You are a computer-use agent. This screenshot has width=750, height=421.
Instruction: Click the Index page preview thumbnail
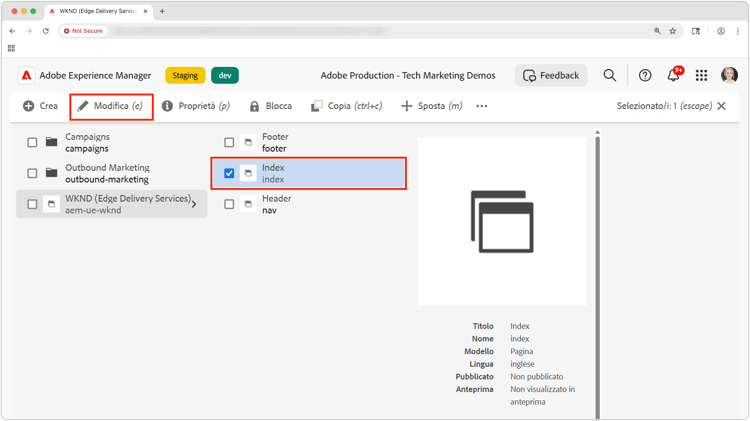coord(502,222)
